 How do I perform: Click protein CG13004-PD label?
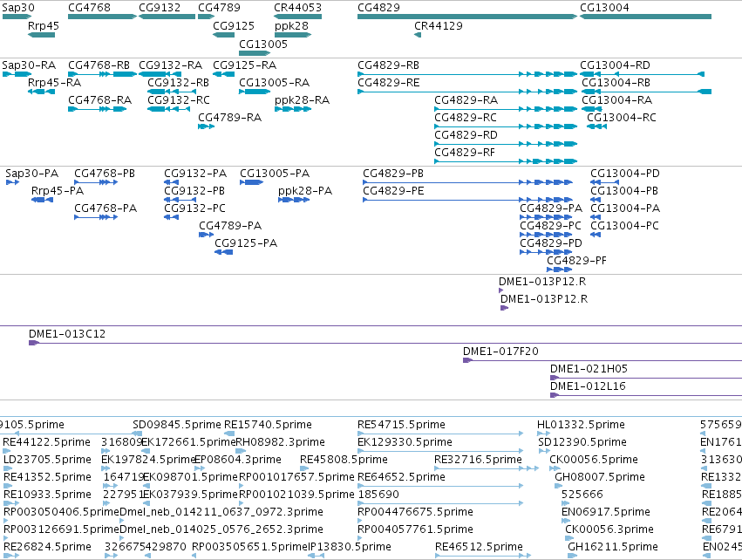[625, 174]
